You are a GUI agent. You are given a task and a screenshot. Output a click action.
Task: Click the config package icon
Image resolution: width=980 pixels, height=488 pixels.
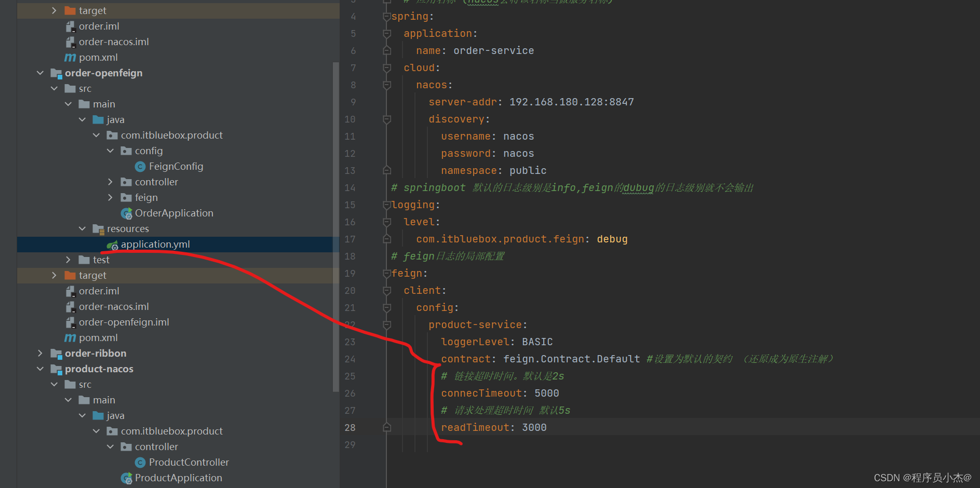coord(126,151)
